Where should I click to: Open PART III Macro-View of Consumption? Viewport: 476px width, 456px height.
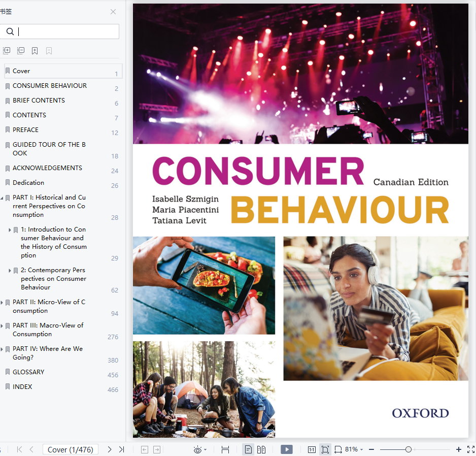click(x=48, y=330)
